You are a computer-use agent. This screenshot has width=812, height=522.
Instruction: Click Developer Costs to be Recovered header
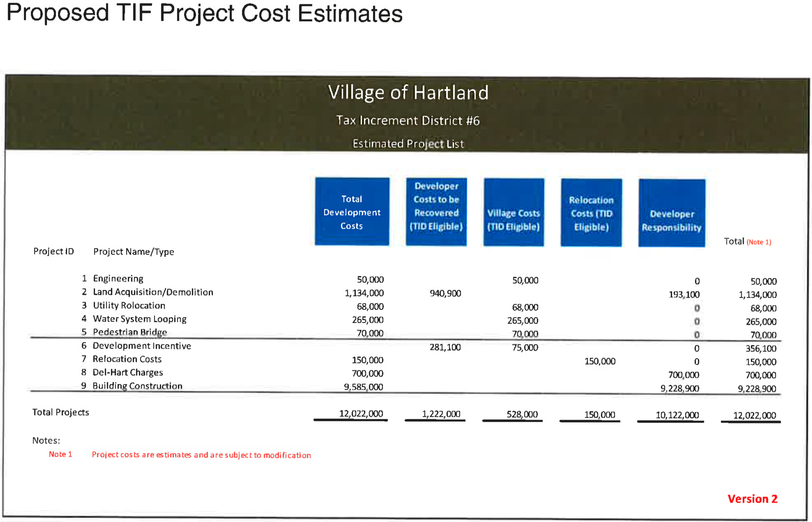click(x=436, y=212)
